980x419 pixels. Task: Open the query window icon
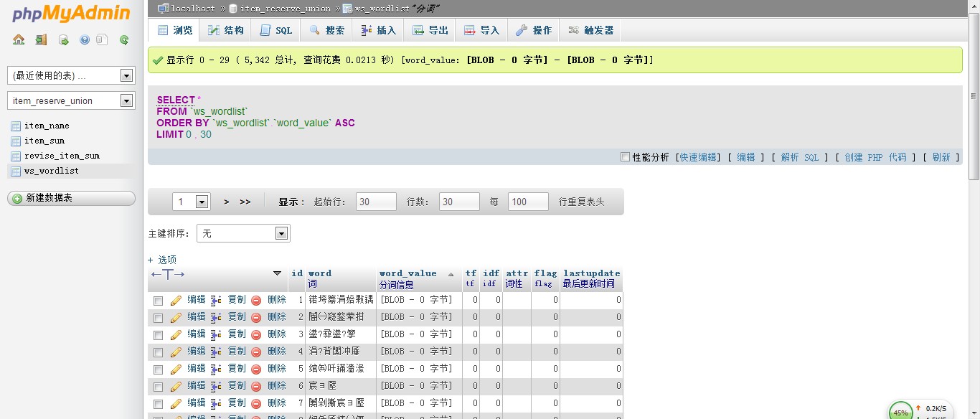pyautogui.click(x=63, y=40)
